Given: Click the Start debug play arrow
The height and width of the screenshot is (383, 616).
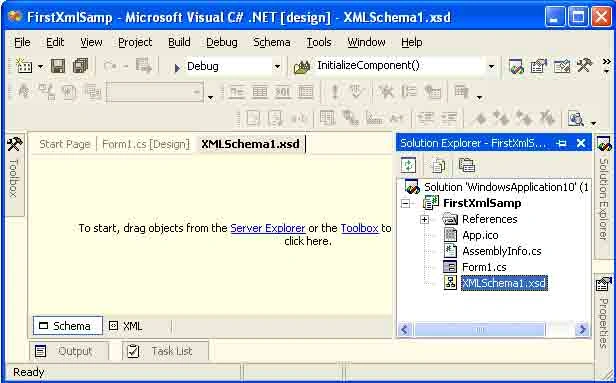Looking at the screenshot, I should click(177, 68).
